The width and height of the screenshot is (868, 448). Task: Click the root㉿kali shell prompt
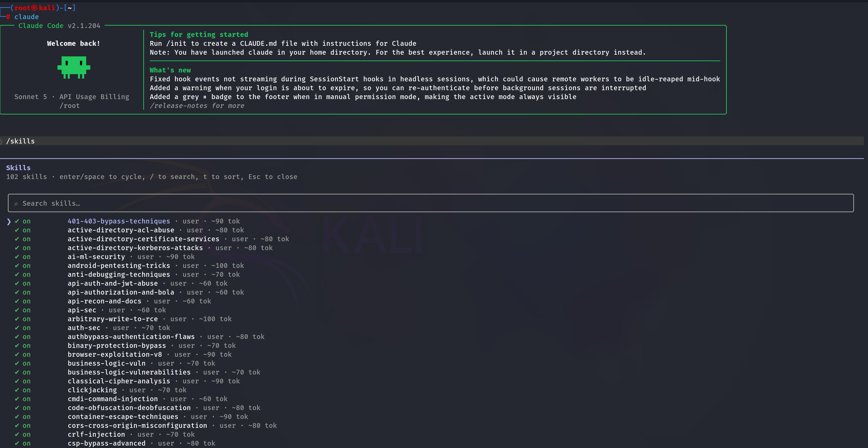pos(35,8)
